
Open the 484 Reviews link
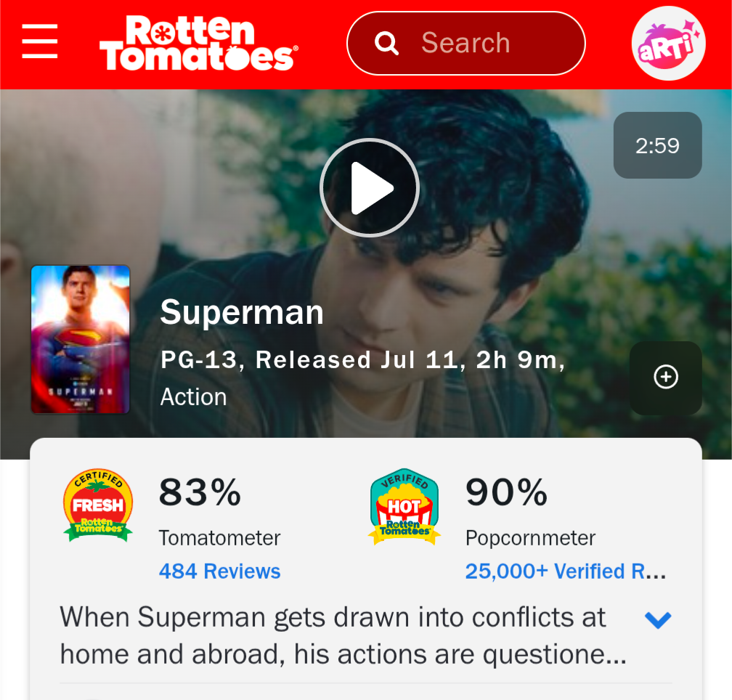(x=219, y=571)
